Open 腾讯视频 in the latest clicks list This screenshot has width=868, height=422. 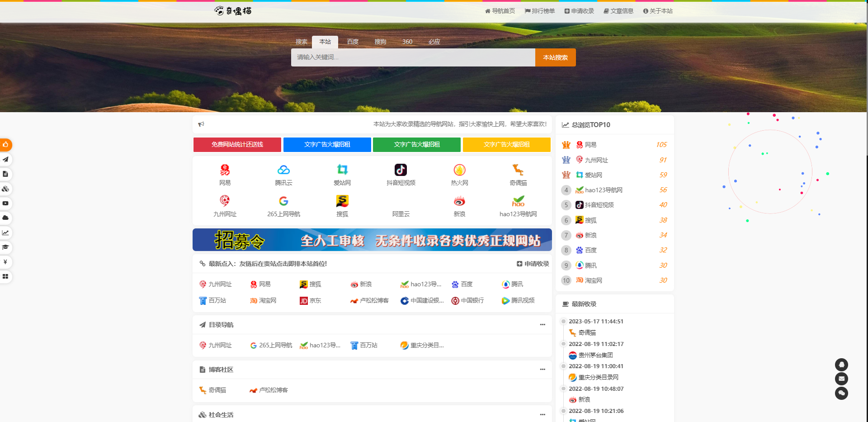pos(518,300)
